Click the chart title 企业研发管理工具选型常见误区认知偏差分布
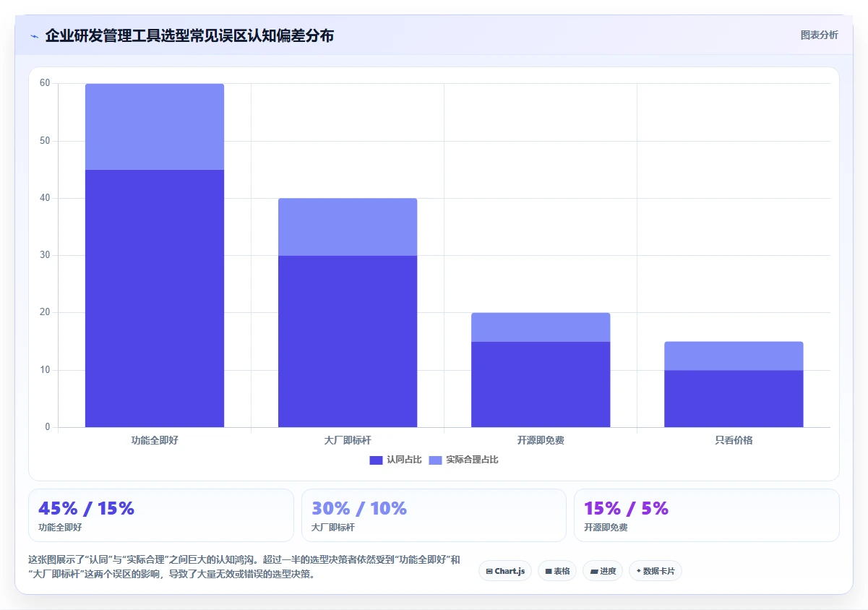 [x=189, y=35]
